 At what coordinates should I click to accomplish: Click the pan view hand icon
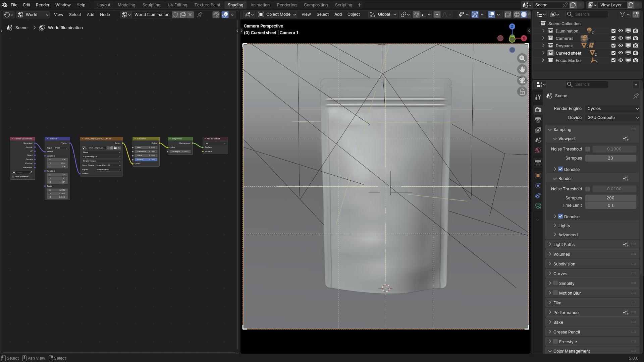(x=522, y=69)
